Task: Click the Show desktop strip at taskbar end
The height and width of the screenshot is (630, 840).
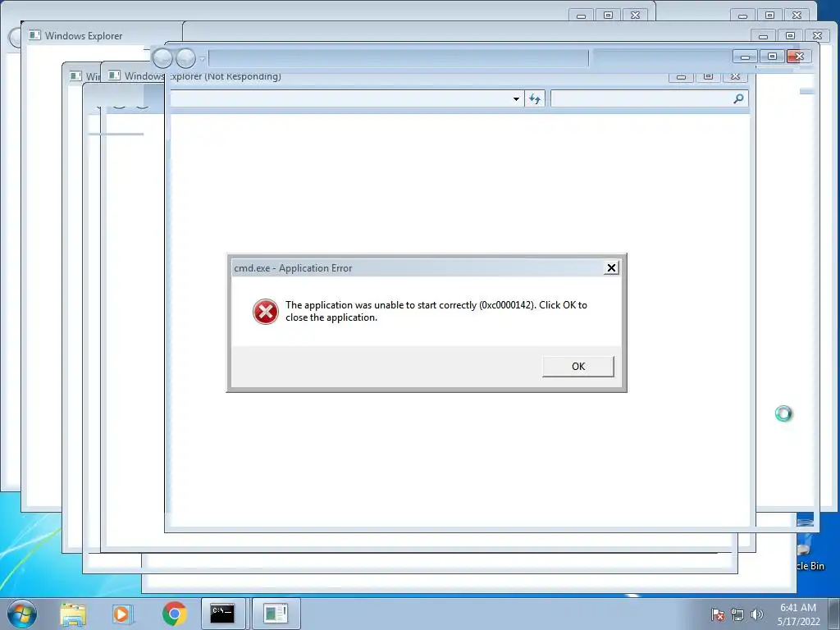Action: 835,614
